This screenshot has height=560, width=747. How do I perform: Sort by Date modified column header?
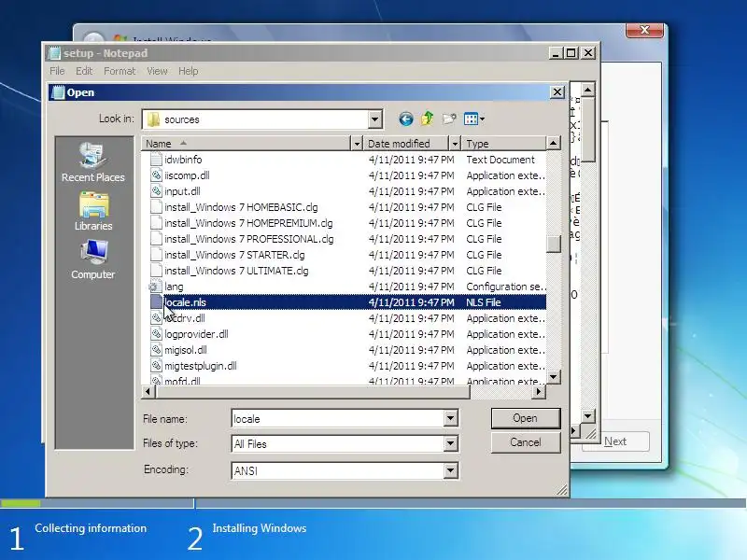[406, 144]
